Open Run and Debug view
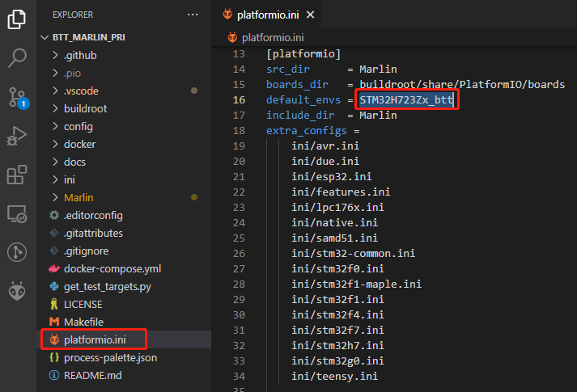This screenshot has width=577, height=392. point(17,136)
